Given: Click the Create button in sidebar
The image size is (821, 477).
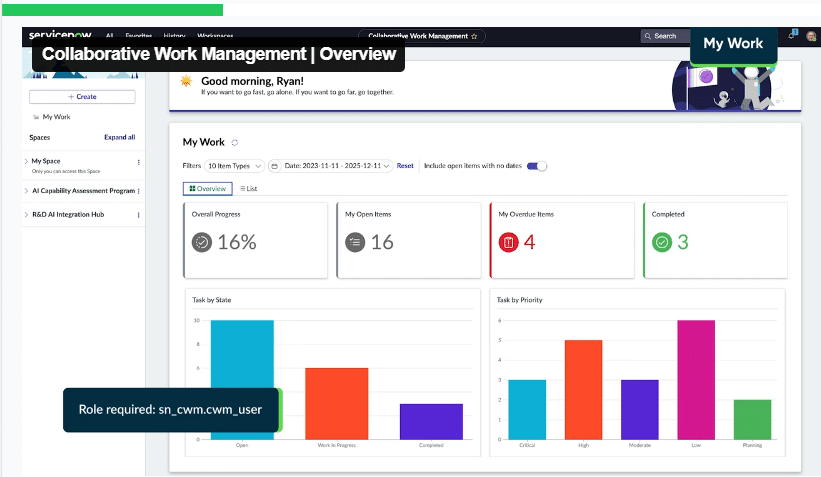Looking at the screenshot, I should coord(82,97).
